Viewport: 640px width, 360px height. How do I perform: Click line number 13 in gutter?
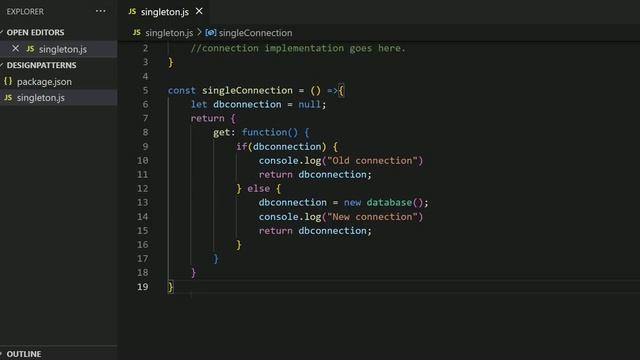(143, 202)
